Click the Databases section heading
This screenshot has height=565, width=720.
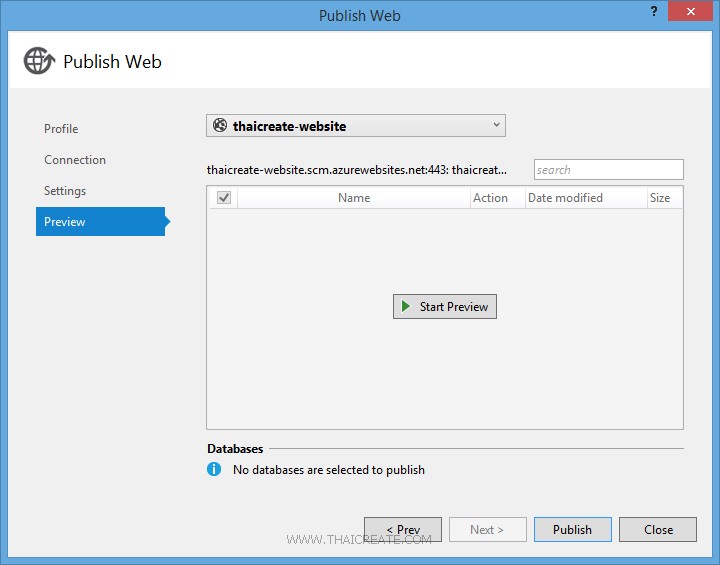click(235, 448)
